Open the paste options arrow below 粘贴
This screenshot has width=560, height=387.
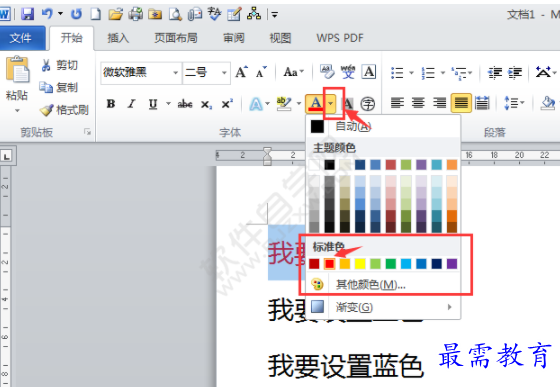(x=17, y=111)
